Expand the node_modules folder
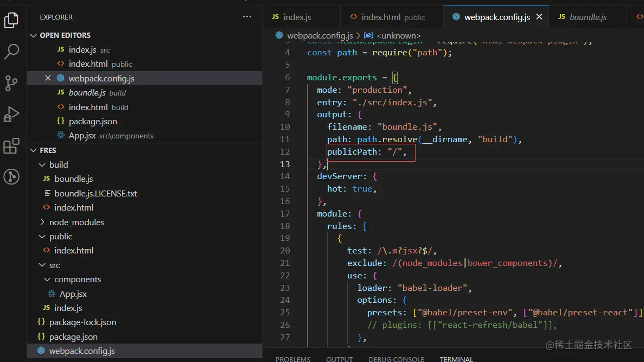This screenshot has height=362, width=644. (42, 222)
